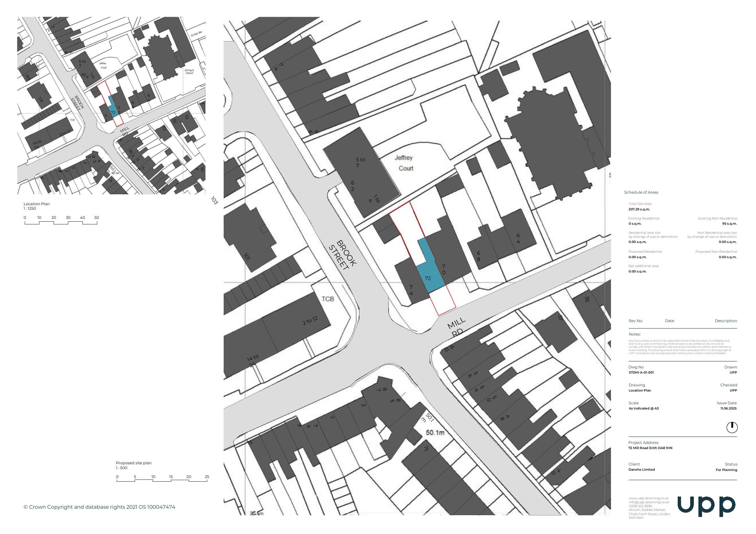This screenshot has height=534, width=756.
Task: Click the 1:1250 location plan scale bar
Action: [x=61, y=223]
